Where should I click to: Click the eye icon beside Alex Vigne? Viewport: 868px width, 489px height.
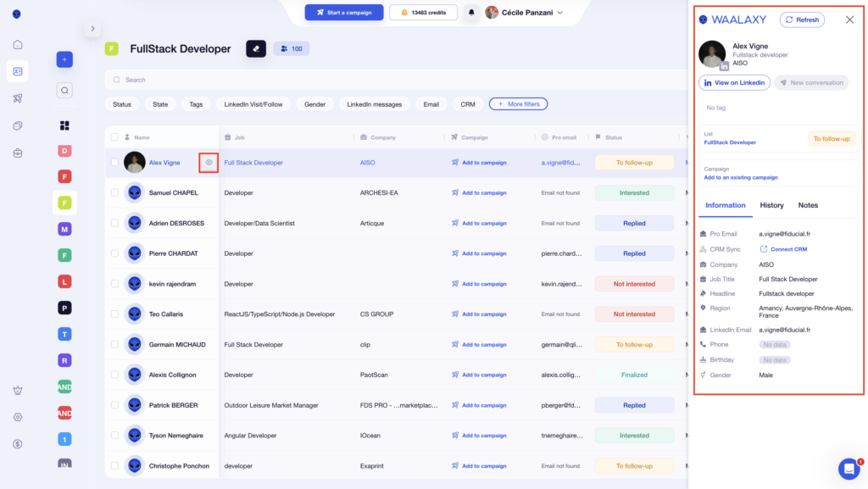209,162
